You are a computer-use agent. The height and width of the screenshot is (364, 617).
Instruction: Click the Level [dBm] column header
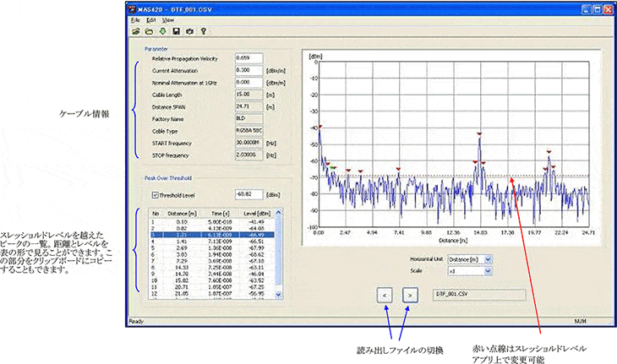click(257, 214)
